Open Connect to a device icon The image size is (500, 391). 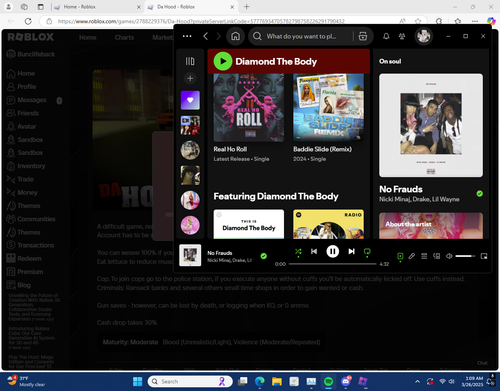[x=436, y=256]
